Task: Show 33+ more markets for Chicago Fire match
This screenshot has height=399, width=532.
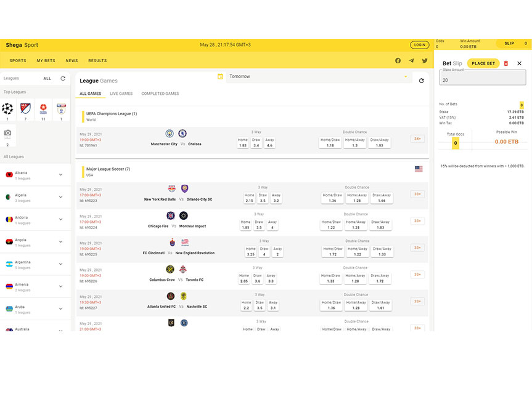Action: point(417,221)
